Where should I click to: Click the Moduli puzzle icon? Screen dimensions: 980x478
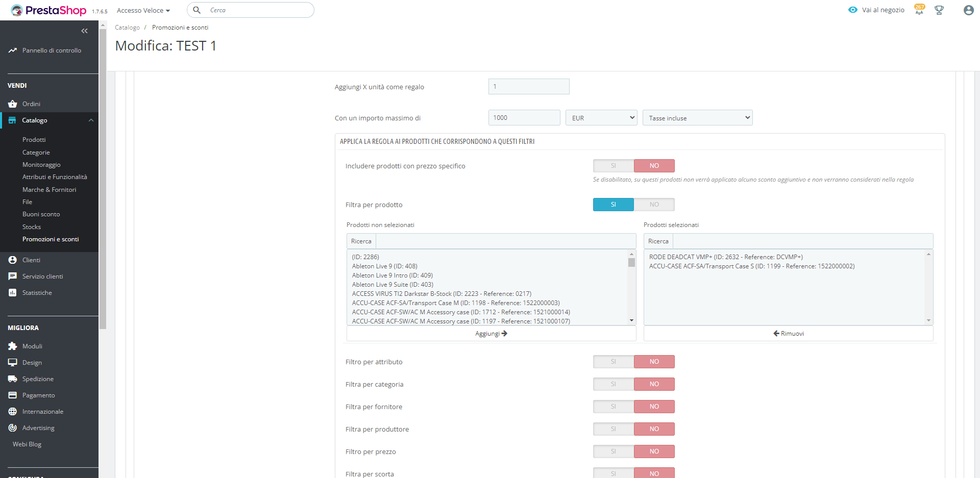click(13, 346)
